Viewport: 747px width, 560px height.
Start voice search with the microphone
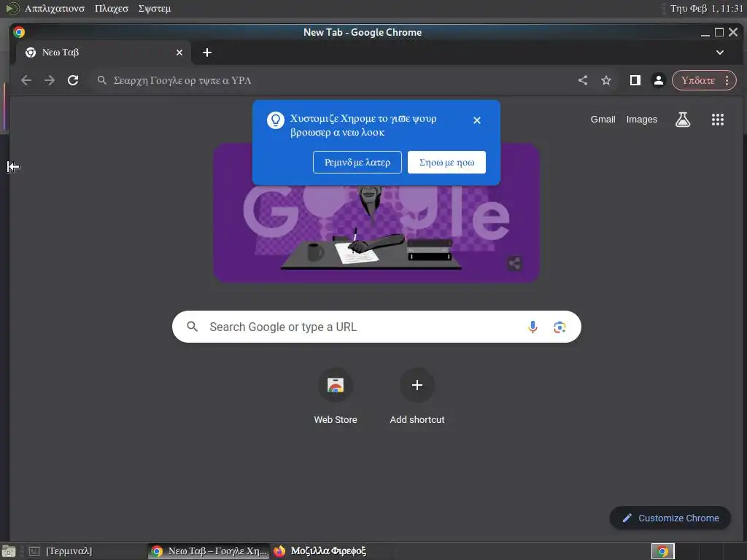click(x=533, y=327)
